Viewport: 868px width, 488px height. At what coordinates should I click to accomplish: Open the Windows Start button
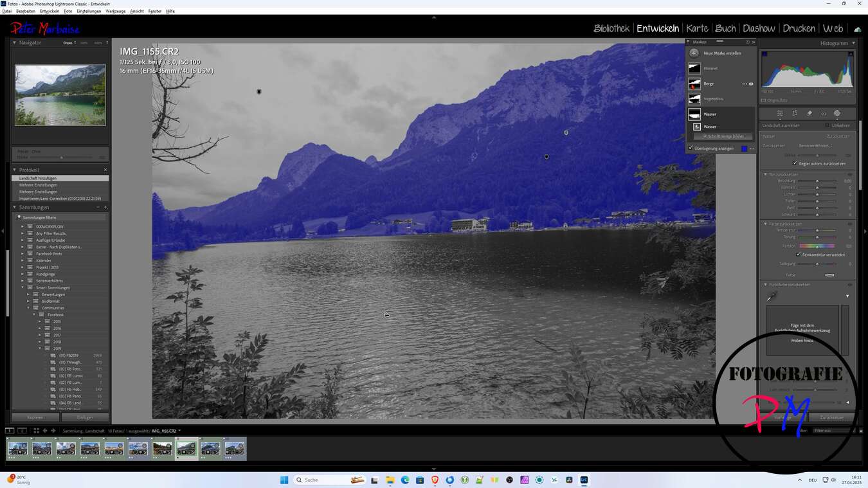tap(284, 480)
